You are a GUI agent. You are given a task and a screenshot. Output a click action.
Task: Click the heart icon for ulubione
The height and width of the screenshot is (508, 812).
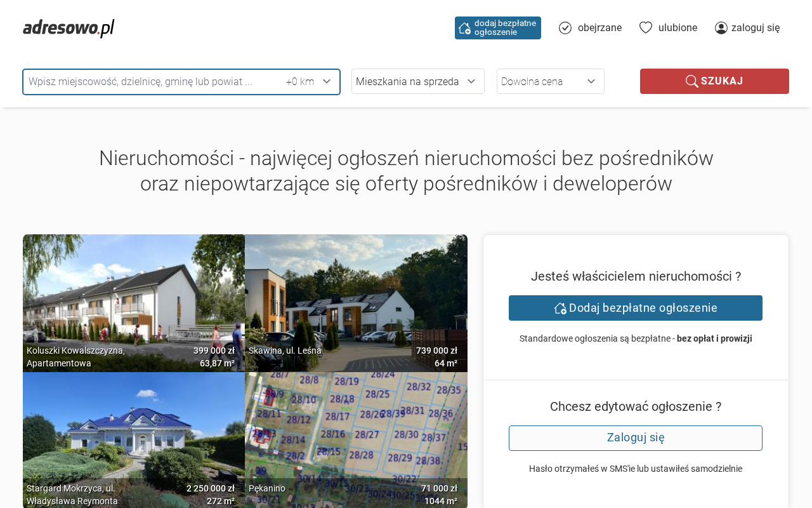[x=646, y=27]
